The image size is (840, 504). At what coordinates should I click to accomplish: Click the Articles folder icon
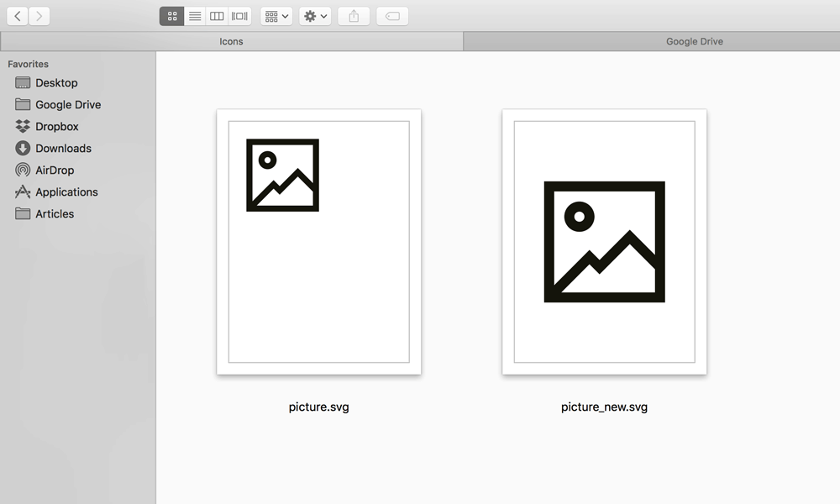pos(23,213)
